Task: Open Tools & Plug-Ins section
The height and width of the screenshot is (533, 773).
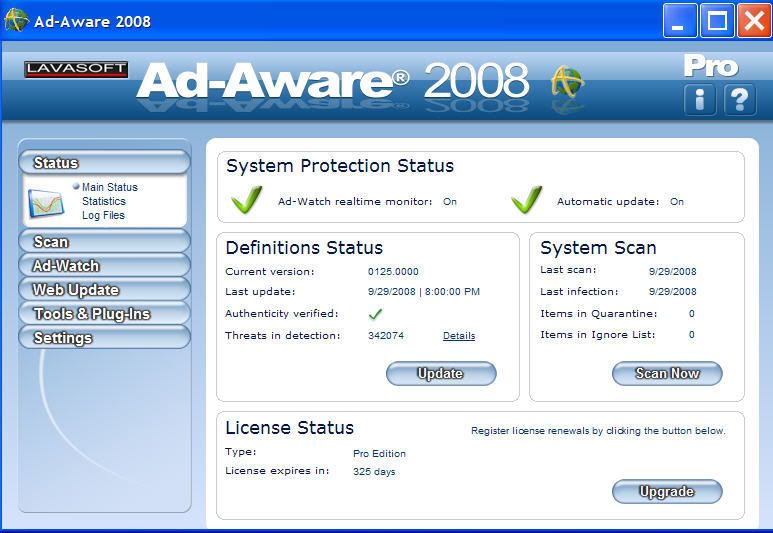Action: pos(105,314)
